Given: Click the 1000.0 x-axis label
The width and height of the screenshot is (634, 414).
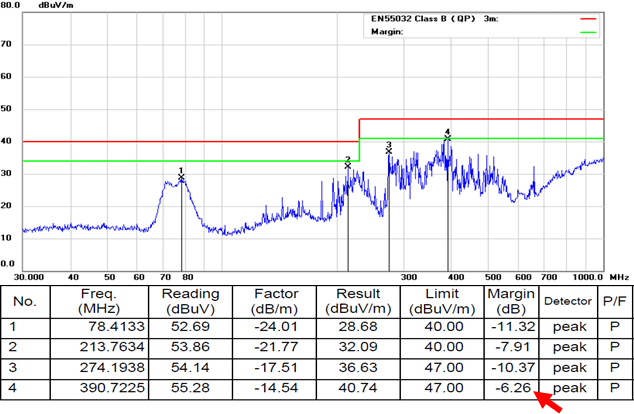Looking at the screenshot, I should [588, 277].
